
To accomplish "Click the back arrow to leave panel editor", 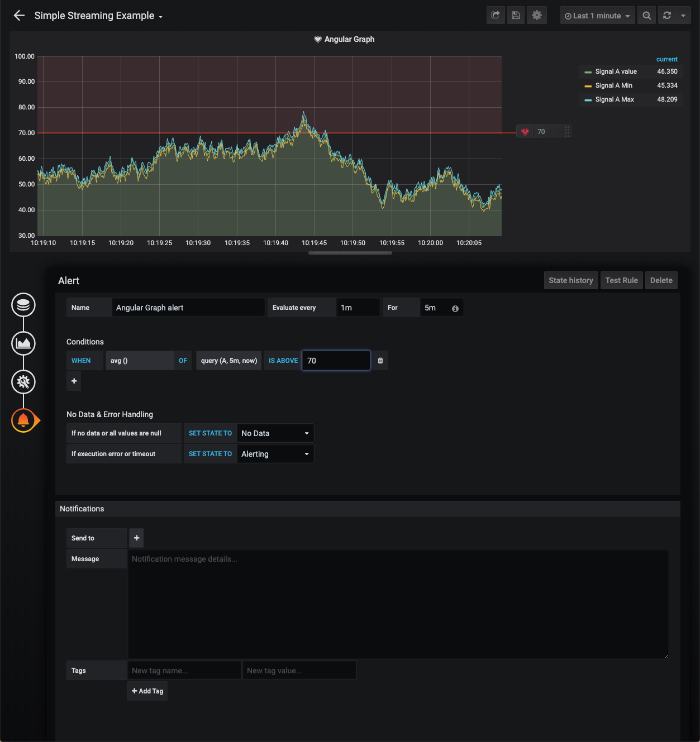I will tap(19, 16).
